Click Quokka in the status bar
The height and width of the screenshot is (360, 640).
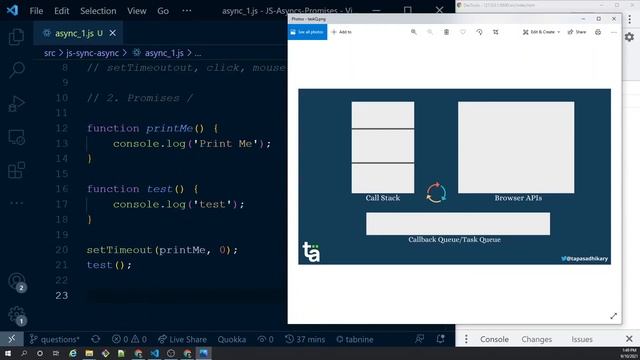coord(231,339)
